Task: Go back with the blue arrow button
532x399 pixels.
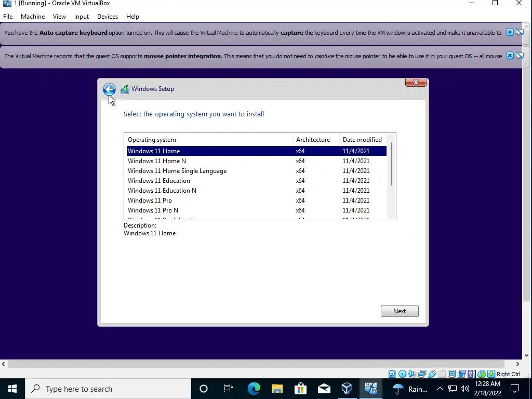Action: (109, 89)
